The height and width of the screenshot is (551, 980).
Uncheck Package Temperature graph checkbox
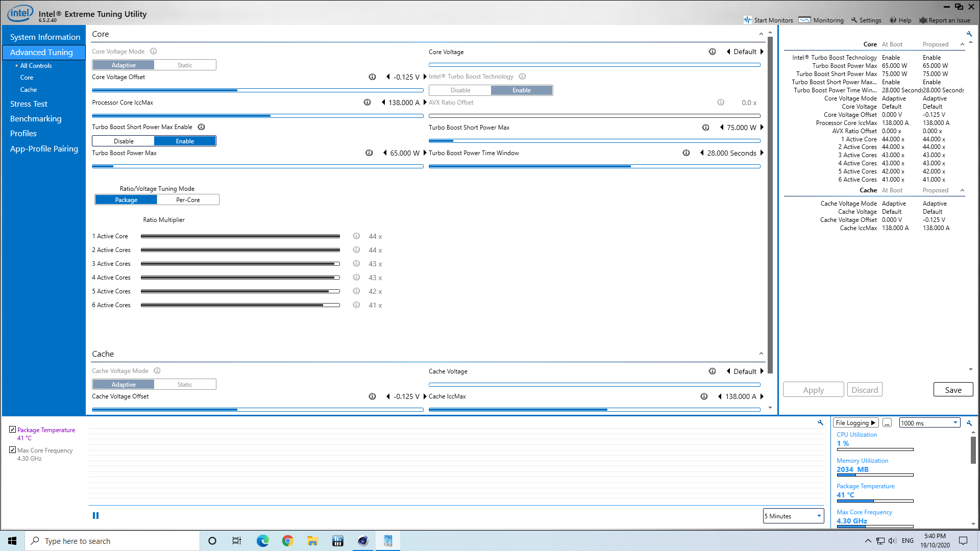(x=13, y=430)
